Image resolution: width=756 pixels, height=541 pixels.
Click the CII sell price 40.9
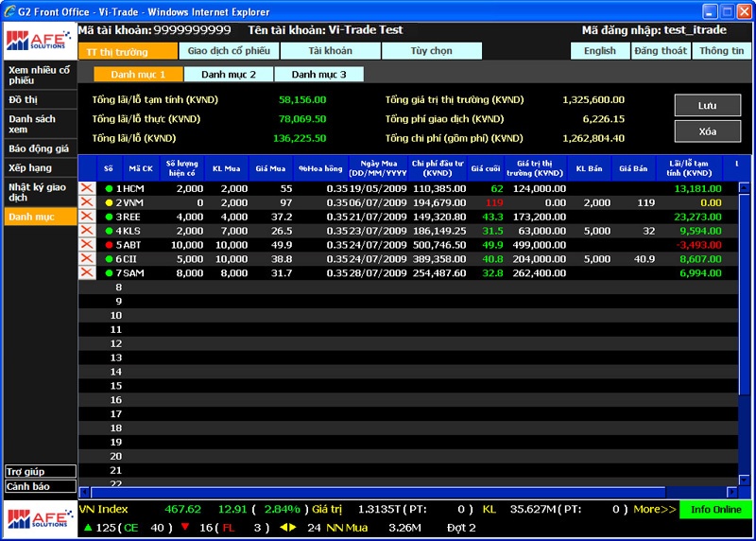tap(644, 259)
